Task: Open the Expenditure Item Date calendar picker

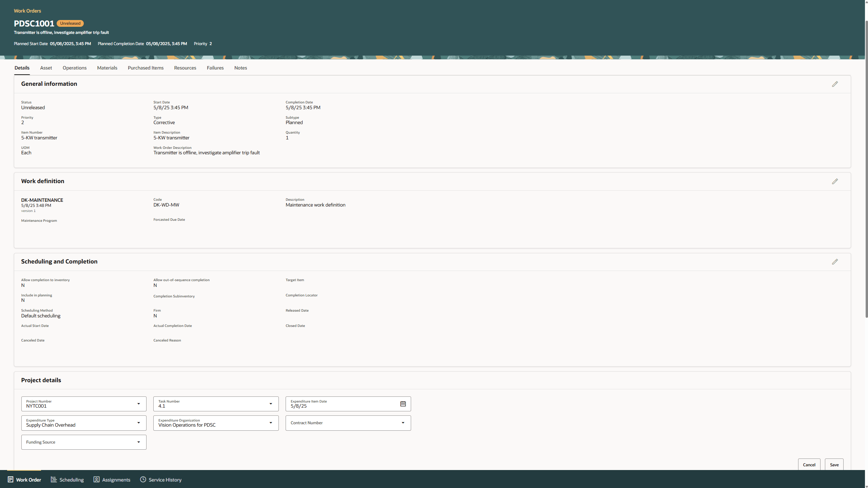Action: point(403,404)
